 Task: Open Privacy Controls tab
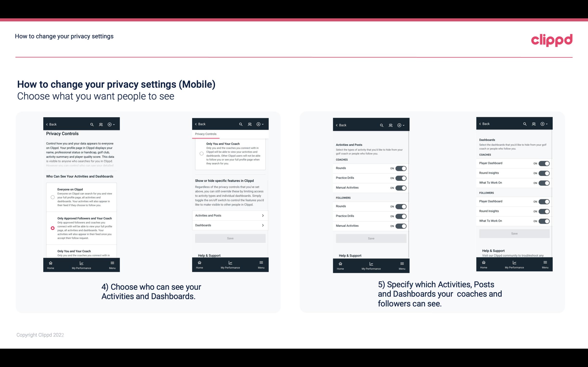[x=205, y=134]
